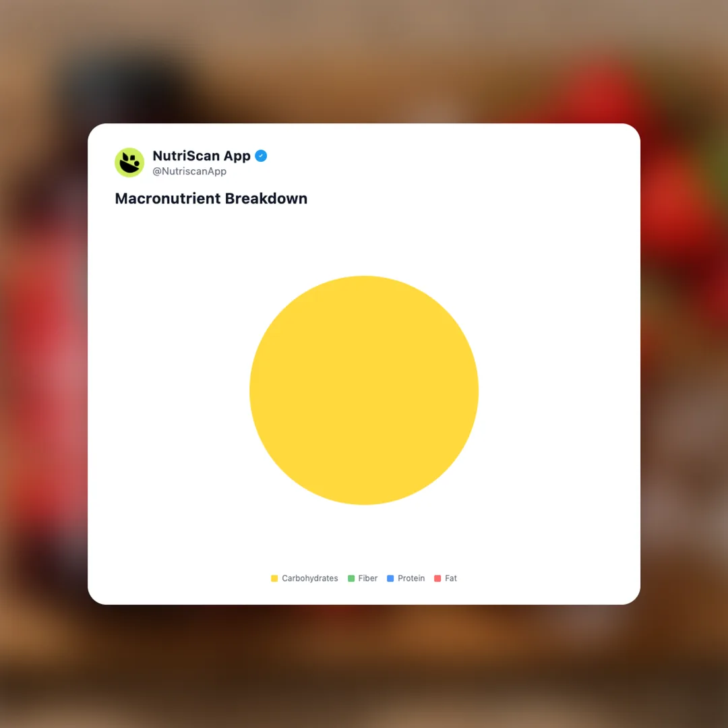Click the yellow Carbohydrates legend square
Viewport: 728px width, 728px height.
point(274,578)
